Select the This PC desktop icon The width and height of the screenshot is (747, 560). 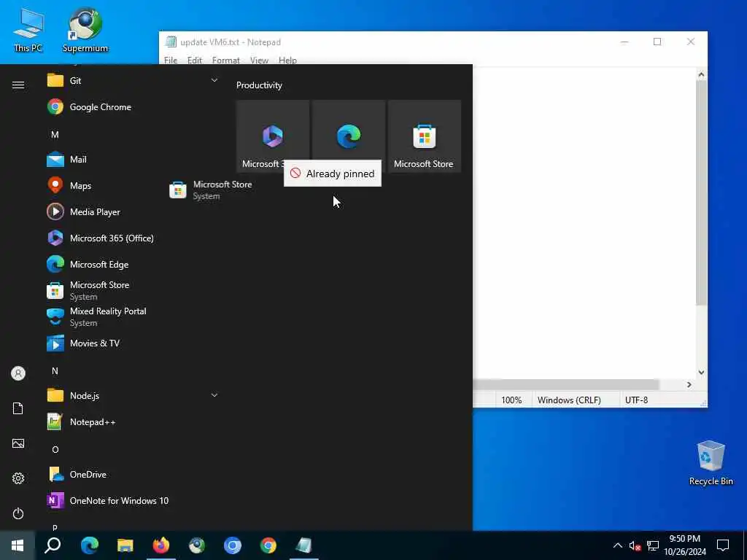pyautogui.click(x=28, y=31)
